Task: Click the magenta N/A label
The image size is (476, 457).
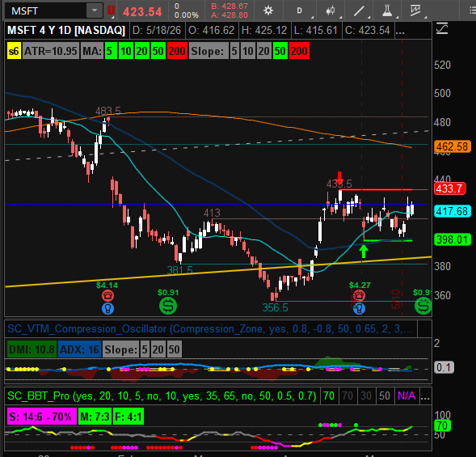Action: point(406,396)
